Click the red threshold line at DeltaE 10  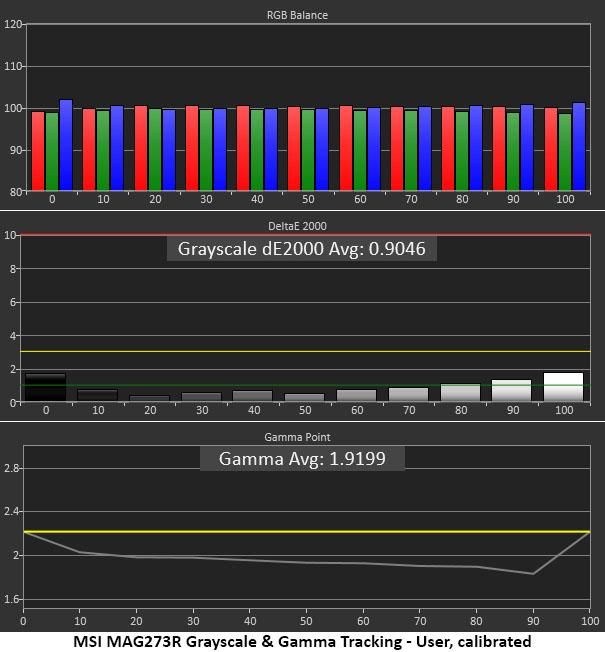[305, 235]
